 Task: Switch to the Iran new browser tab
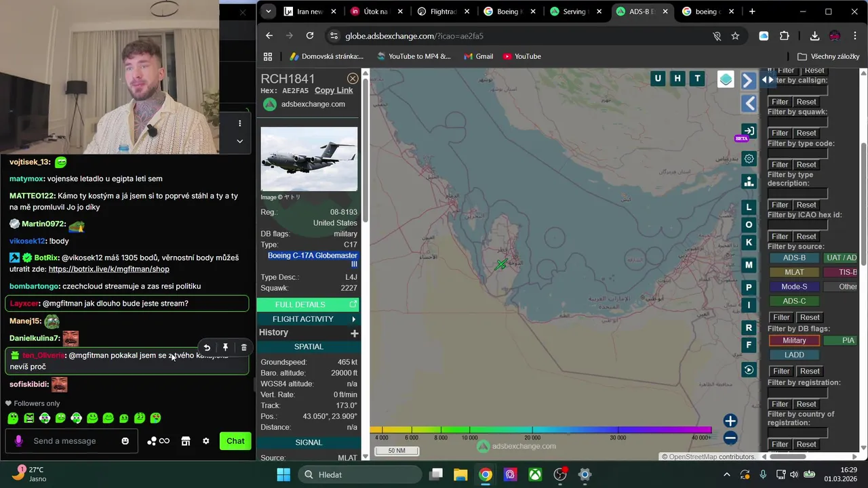311,12
